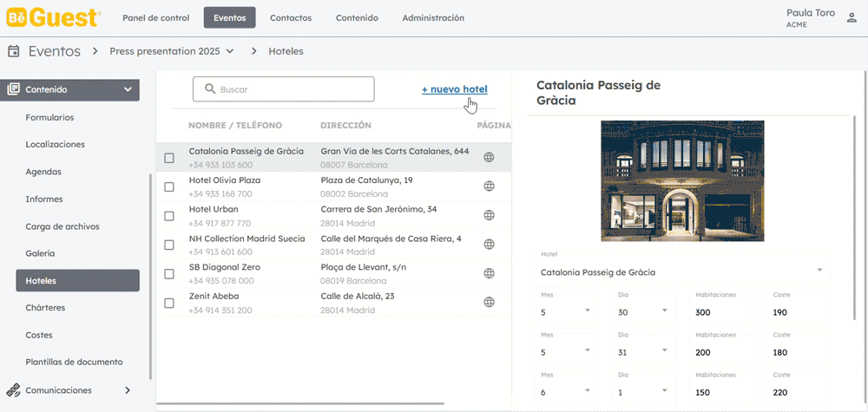
Task: Check the NH Collection Madrid Suecia row
Action: 169,245
